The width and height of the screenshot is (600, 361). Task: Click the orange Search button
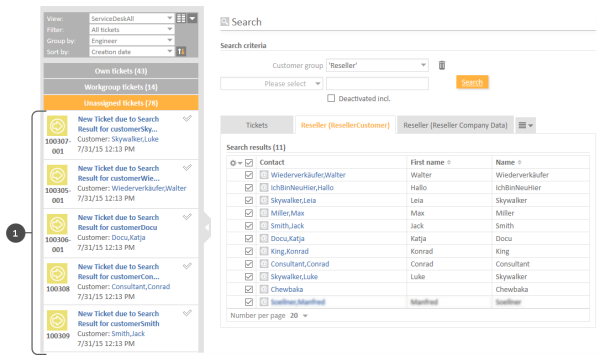point(472,82)
